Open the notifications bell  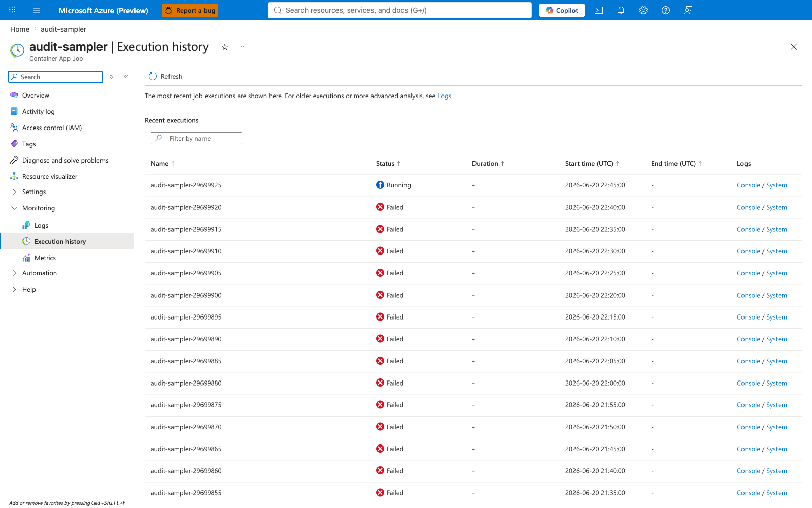[x=621, y=10]
